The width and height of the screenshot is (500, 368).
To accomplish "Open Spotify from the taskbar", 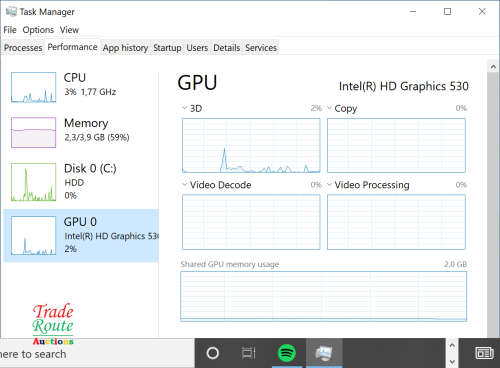I will click(287, 353).
